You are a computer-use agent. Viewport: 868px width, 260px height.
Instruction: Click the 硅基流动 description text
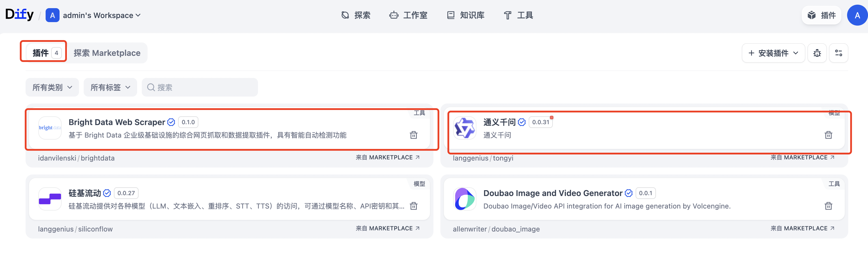point(236,206)
